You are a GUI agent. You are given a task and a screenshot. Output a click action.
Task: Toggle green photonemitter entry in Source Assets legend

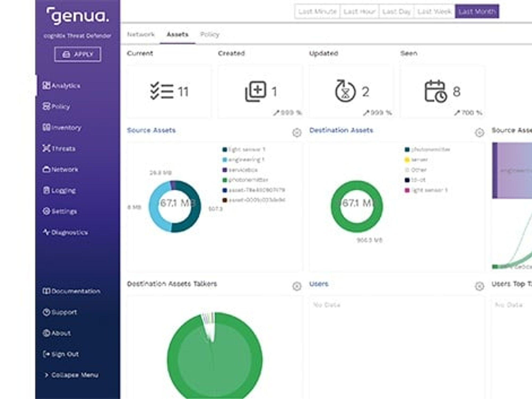pos(245,180)
